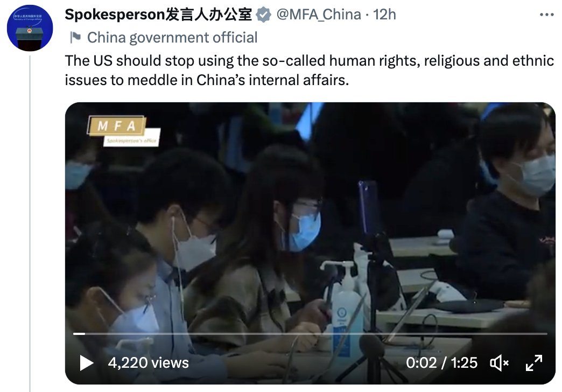This screenshot has width=562, height=392.
Task: Click the Spokesperson's office subtitle on watermark
Action: (131, 141)
